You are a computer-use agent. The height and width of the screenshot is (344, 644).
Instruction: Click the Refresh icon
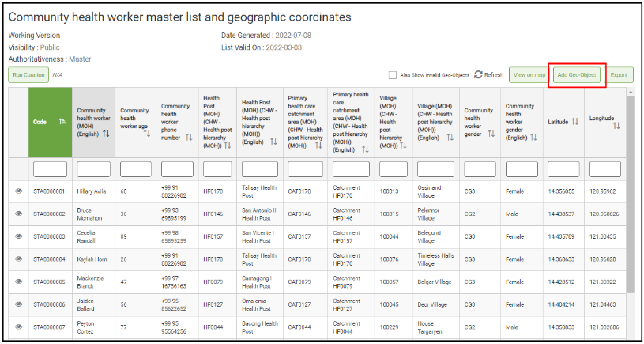tap(478, 75)
